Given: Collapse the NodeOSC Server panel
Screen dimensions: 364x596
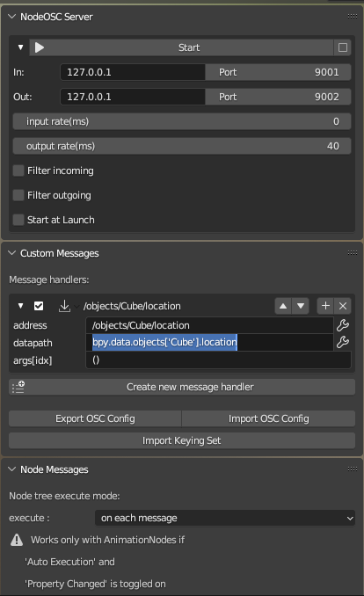Looking at the screenshot, I should click(11, 17).
